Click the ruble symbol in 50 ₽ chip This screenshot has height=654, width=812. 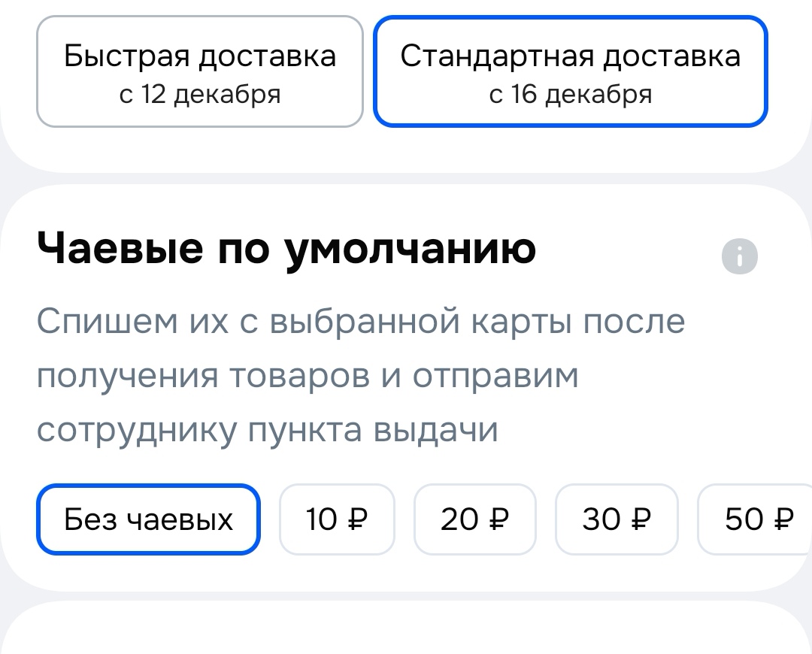[783, 519]
